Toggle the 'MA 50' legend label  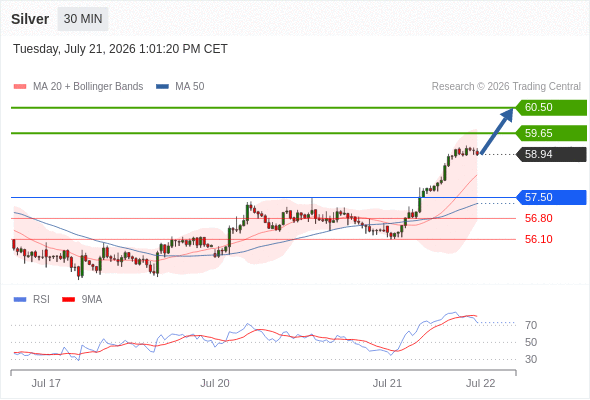pyautogui.click(x=190, y=87)
